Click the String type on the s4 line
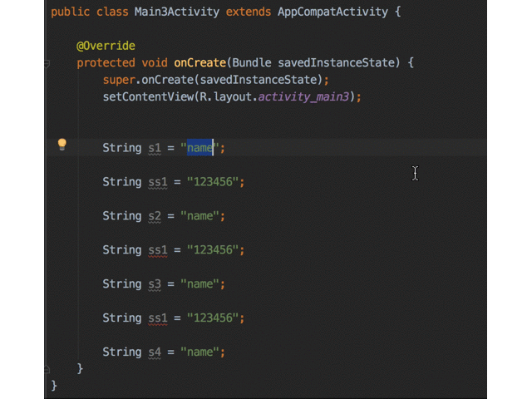 click(122, 352)
